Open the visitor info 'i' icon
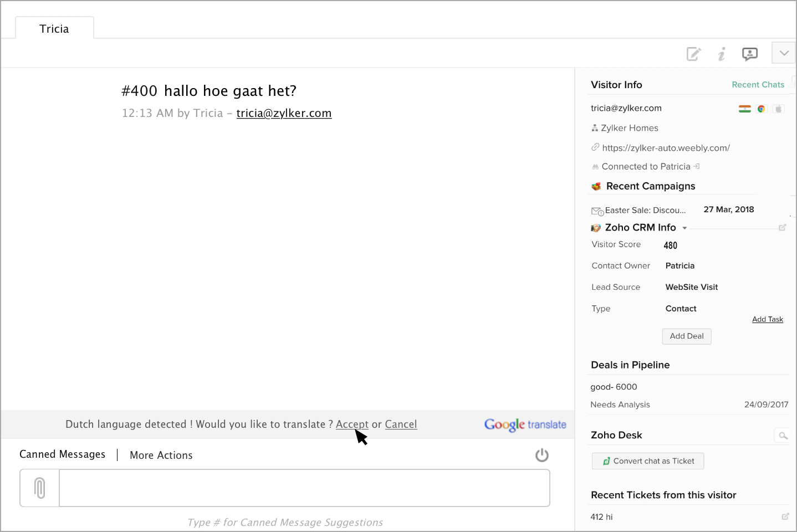The image size is (797, 532). pos(722,54)
